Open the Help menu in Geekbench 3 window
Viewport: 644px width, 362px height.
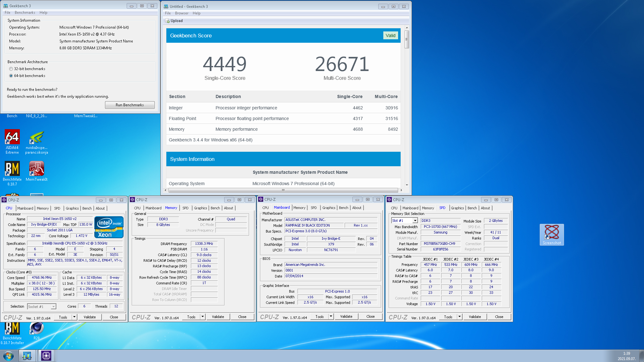tap(43, 13)
